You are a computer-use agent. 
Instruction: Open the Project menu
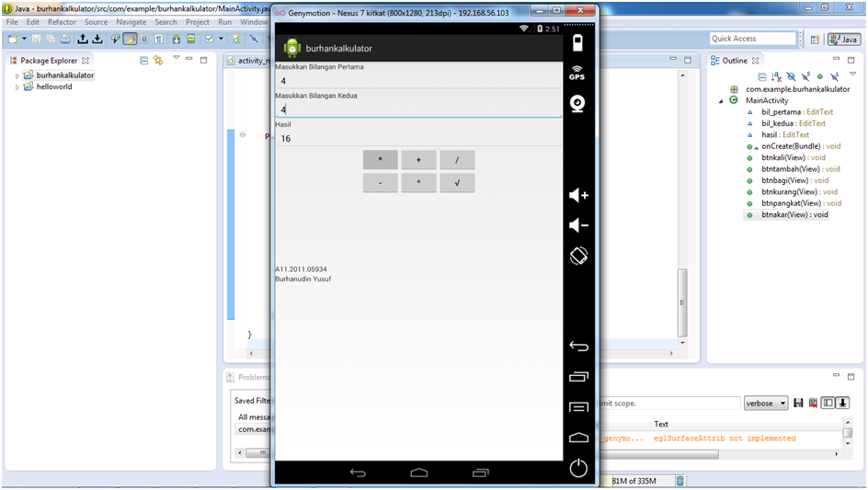pos(198,22)
